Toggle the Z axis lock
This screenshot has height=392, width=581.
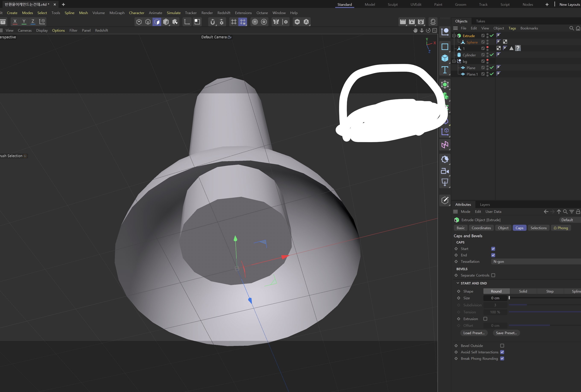click(x=33, y=22)
